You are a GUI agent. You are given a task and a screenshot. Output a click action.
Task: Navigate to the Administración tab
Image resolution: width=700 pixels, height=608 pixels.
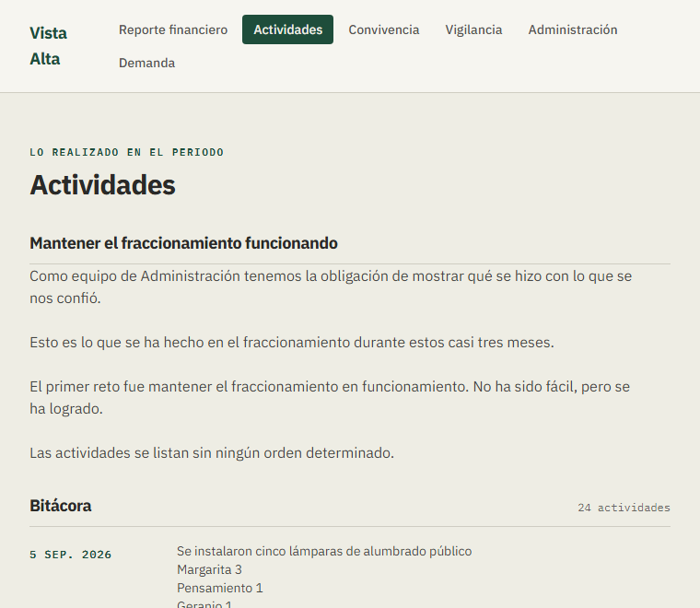[x=573, y=29]
